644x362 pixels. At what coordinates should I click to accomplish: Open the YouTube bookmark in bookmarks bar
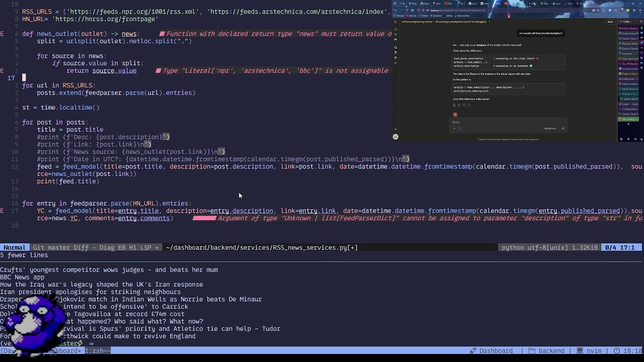tap(412, 16)
